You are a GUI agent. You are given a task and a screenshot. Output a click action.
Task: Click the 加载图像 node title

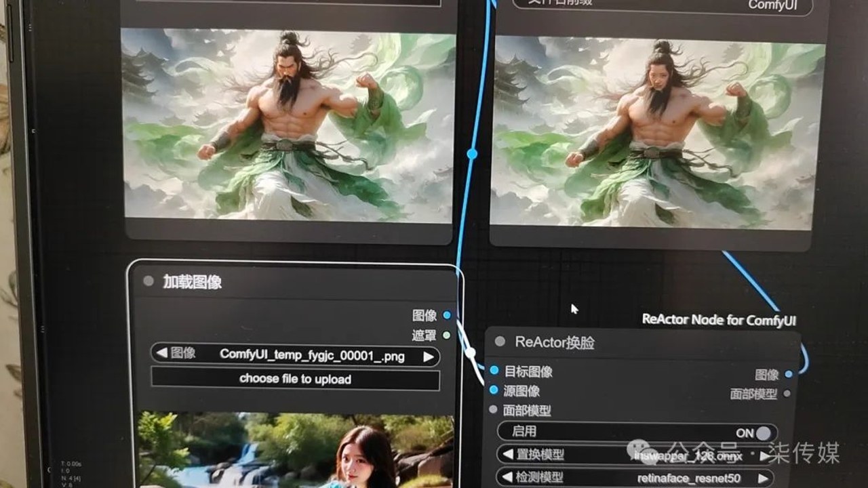(193, 282)
